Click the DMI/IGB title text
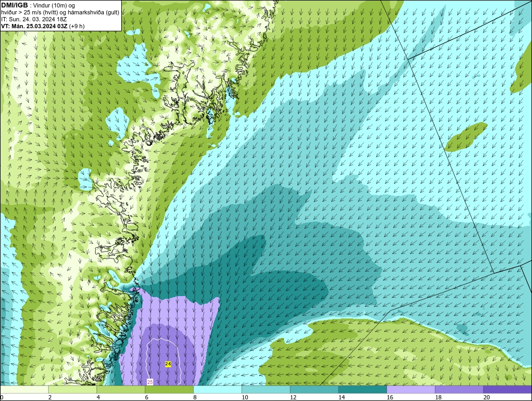This screenshot has width=532, height=401. pyautogui.click(x=14, y=5)
